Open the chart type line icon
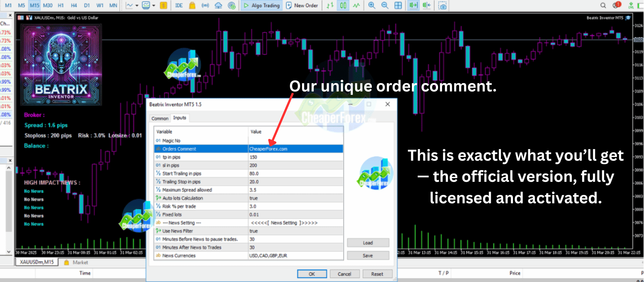Screen dimensions: 644x282 pos(130,5)
